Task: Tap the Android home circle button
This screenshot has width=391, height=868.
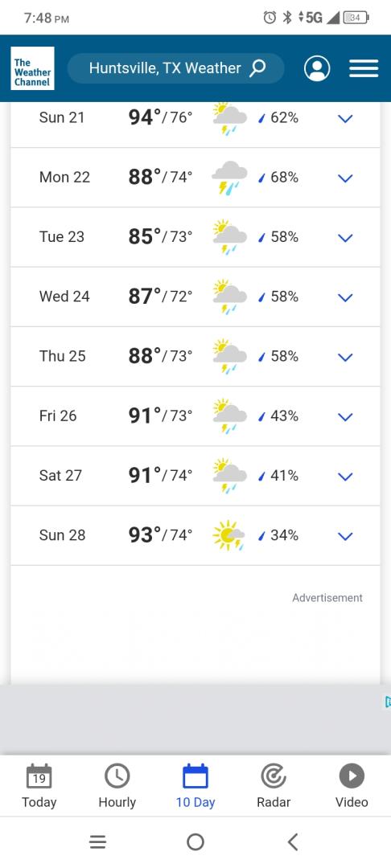Action: tap(195, 842)
